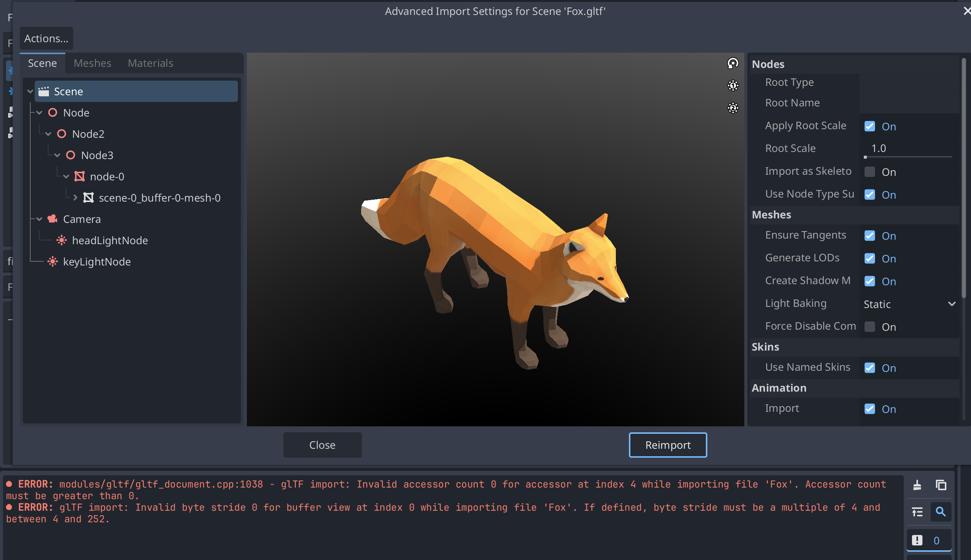Open the Actions... menu button

[46, 38]
